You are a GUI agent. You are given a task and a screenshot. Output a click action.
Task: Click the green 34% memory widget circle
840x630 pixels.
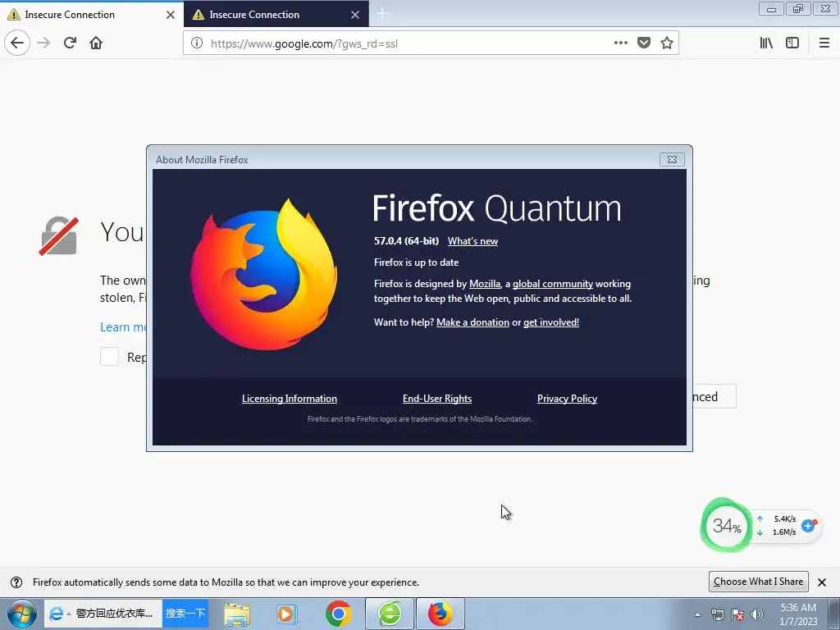coord(727,526)
